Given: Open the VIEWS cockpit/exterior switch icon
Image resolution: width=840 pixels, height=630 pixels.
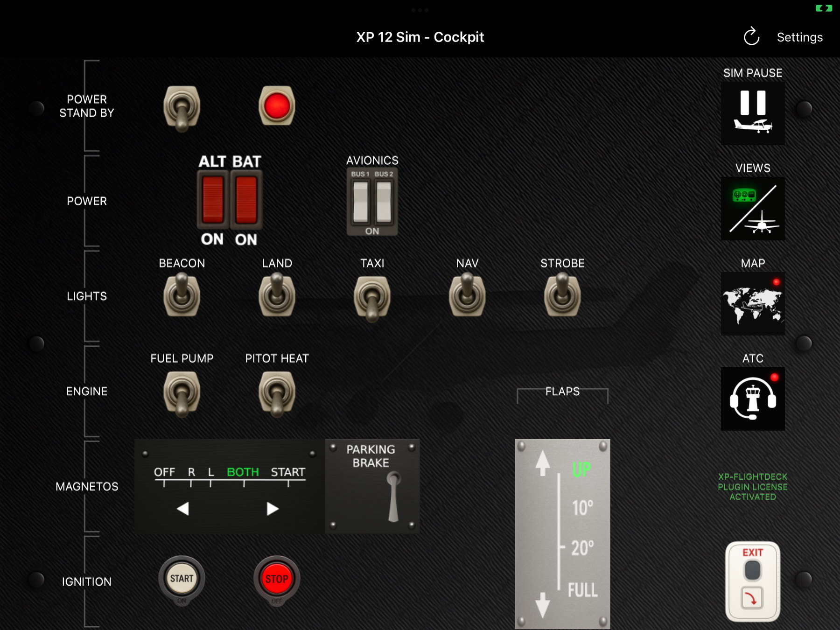Looking at the screenshot, I should pos(753,209).
